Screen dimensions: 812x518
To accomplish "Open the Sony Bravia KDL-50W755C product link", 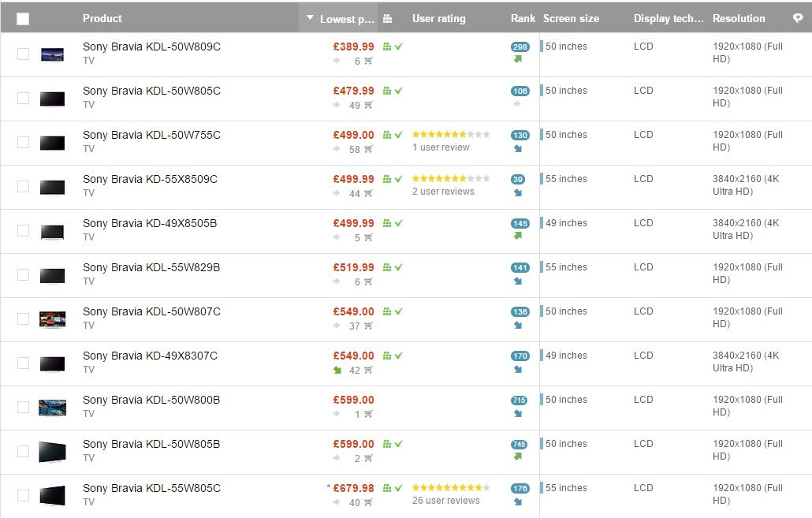I will point(151,135).
